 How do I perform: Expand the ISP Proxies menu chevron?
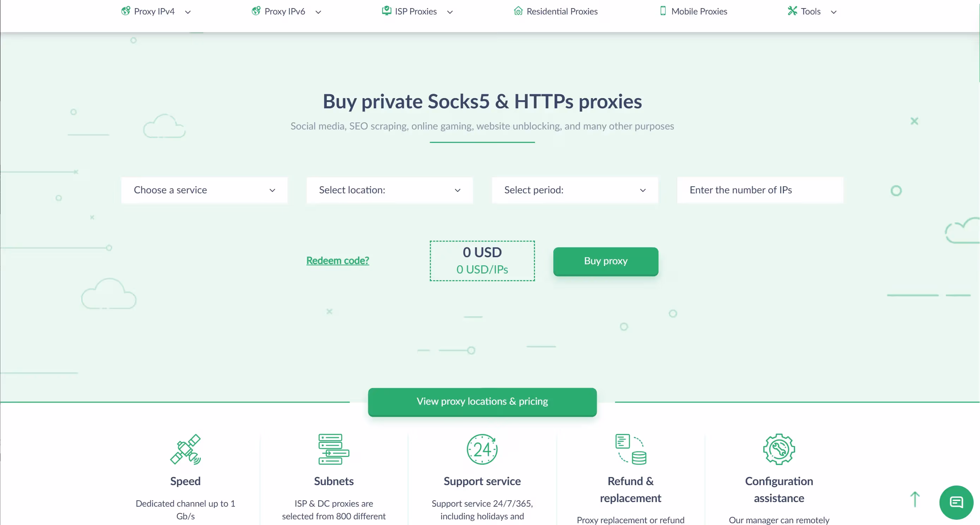tap(450, 12)
